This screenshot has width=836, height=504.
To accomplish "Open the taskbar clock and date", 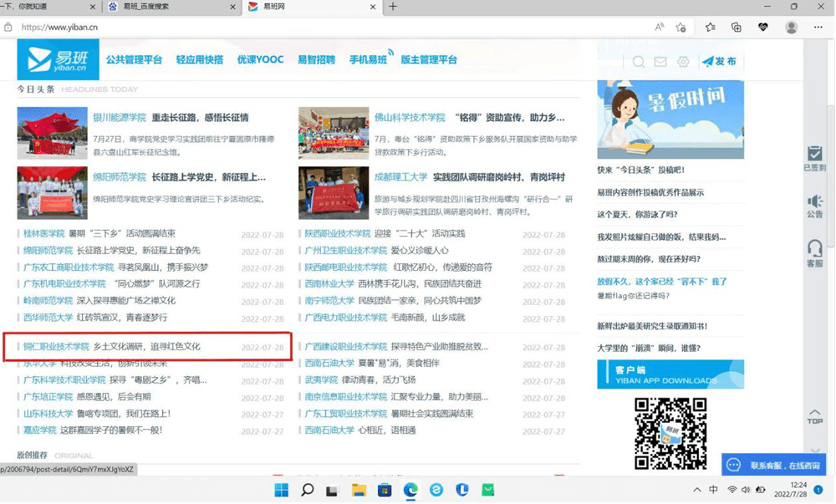I will [792, 490].
